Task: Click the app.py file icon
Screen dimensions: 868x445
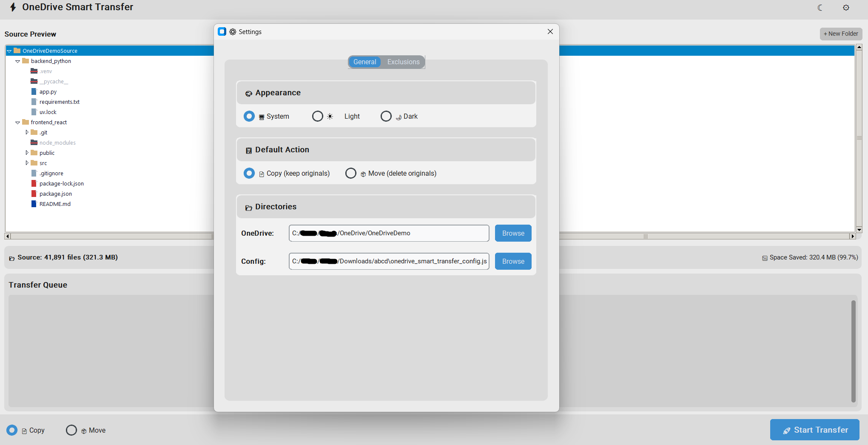Action: click(x=34, y=91)
